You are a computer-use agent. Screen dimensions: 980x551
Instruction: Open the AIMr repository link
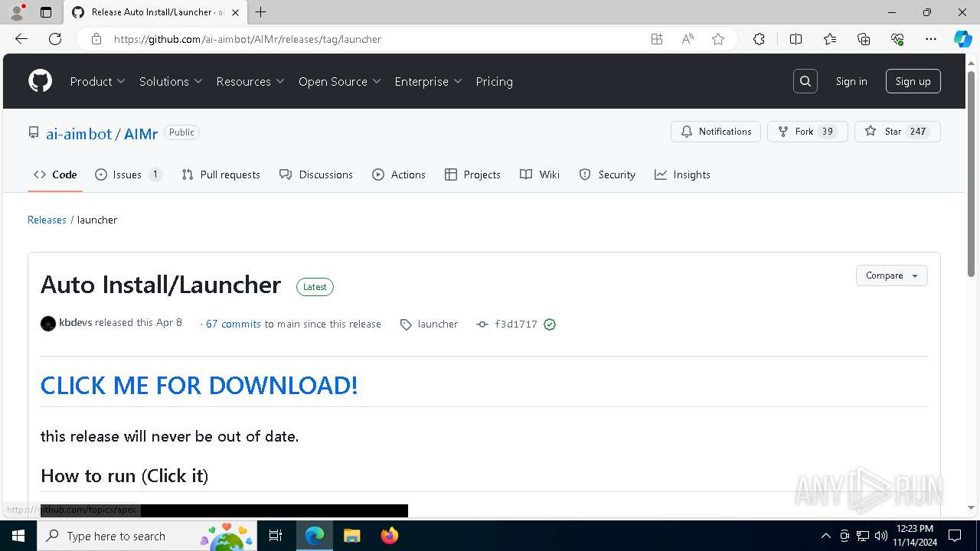141,133
